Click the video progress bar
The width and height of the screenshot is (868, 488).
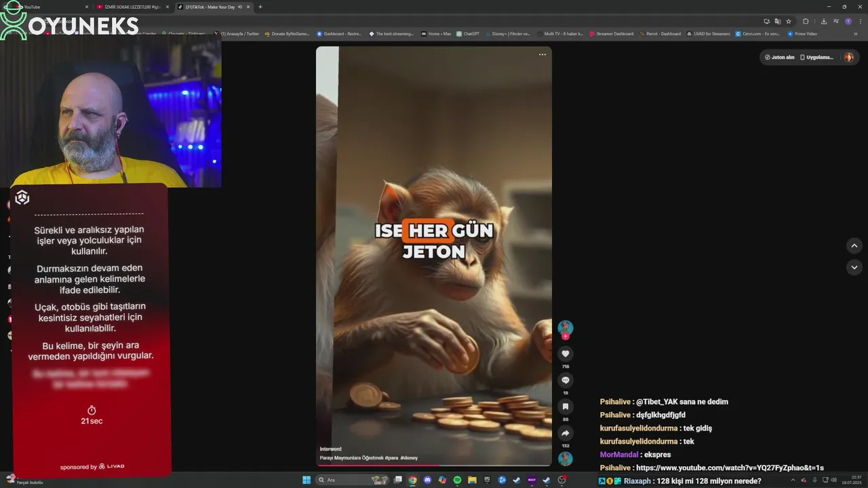coord(434,465)
